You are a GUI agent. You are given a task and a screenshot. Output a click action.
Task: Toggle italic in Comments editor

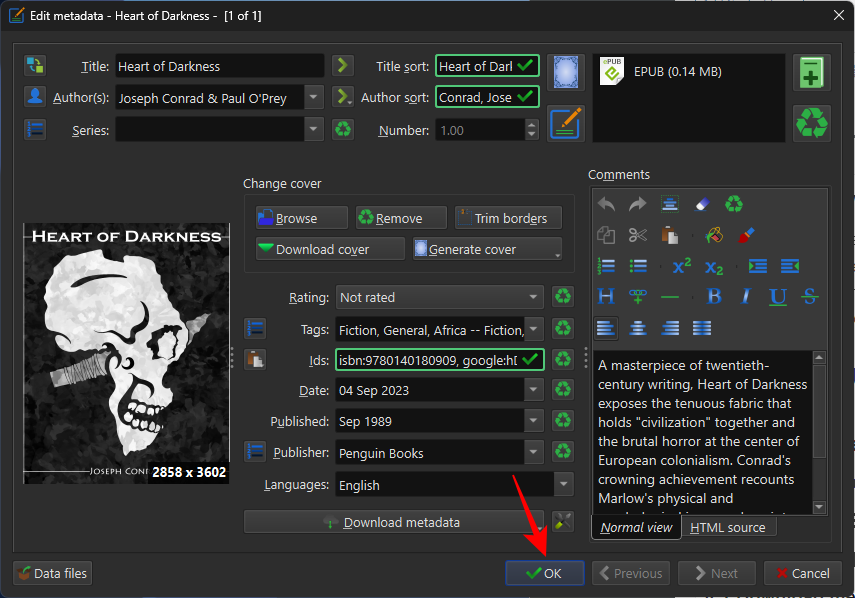point(746,297)
